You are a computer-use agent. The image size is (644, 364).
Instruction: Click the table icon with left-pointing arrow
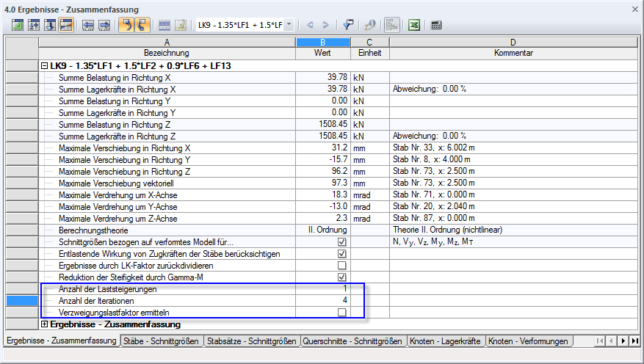(x=88, y=25)
